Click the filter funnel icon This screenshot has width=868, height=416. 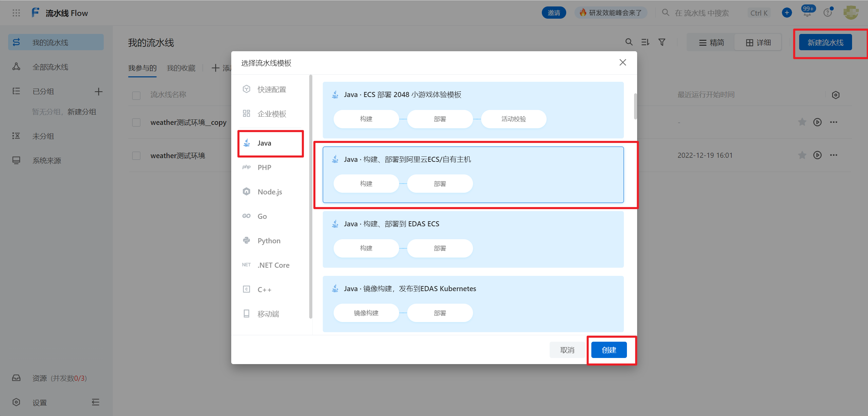(662, 42)
